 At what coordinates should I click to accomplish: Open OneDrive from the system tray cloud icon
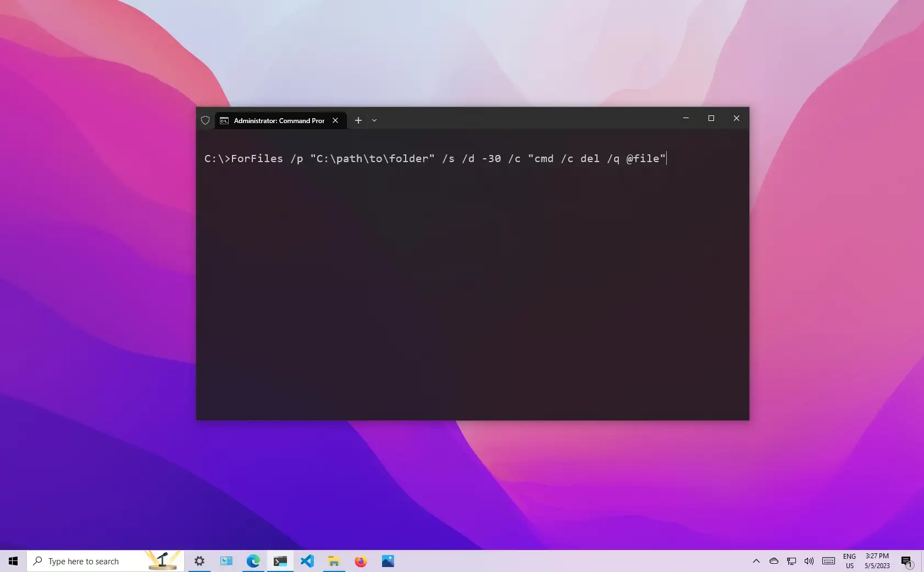774,561
